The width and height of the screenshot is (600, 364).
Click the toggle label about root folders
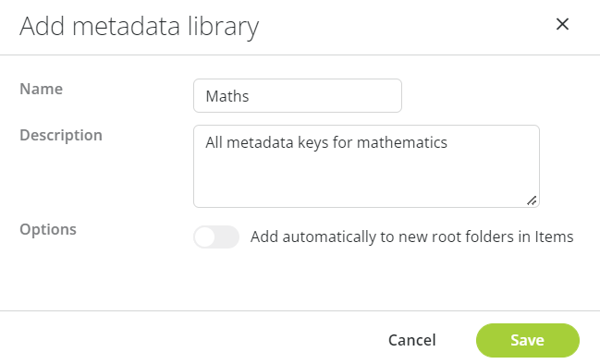411,237
